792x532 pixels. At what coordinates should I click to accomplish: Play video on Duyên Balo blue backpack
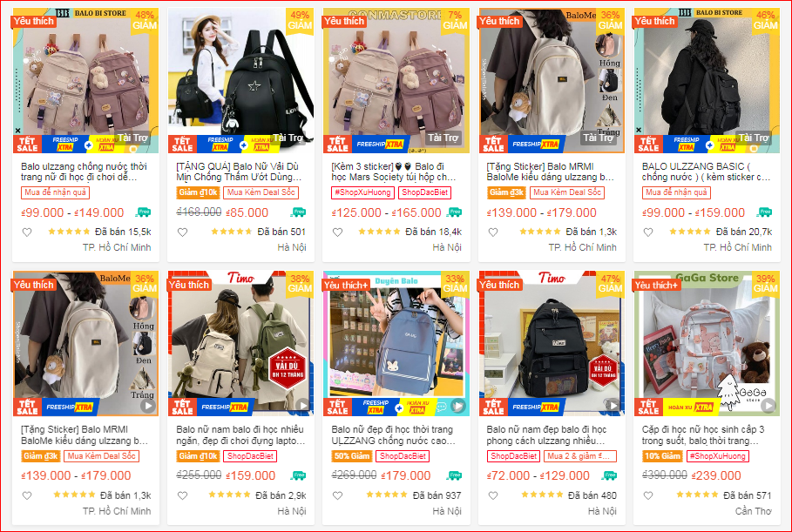click(x=457, y=406)
